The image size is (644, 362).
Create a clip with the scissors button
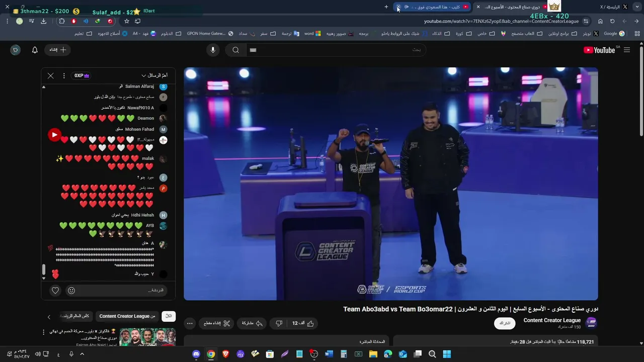point(217,323)
